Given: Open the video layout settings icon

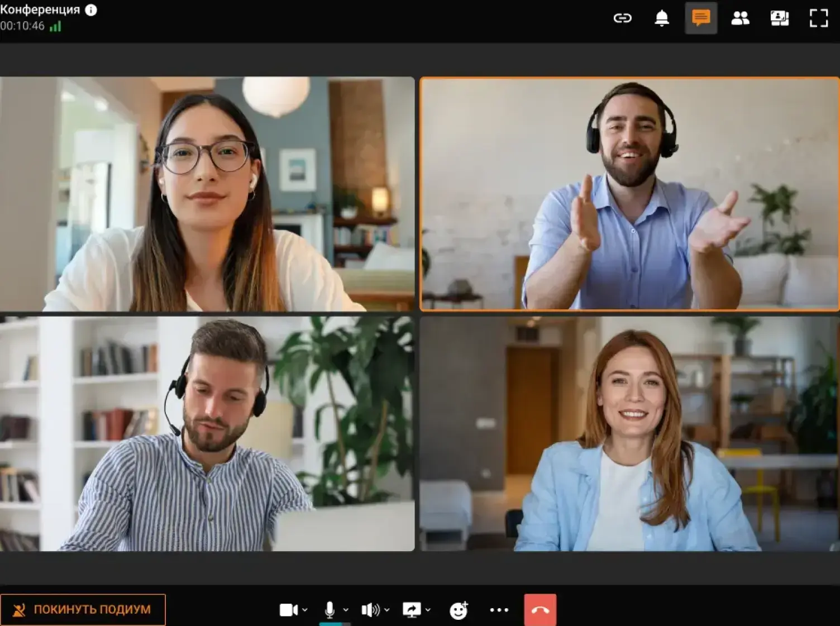Looking at the screenshot, I should pyautogui.click(x=779, y=18).
